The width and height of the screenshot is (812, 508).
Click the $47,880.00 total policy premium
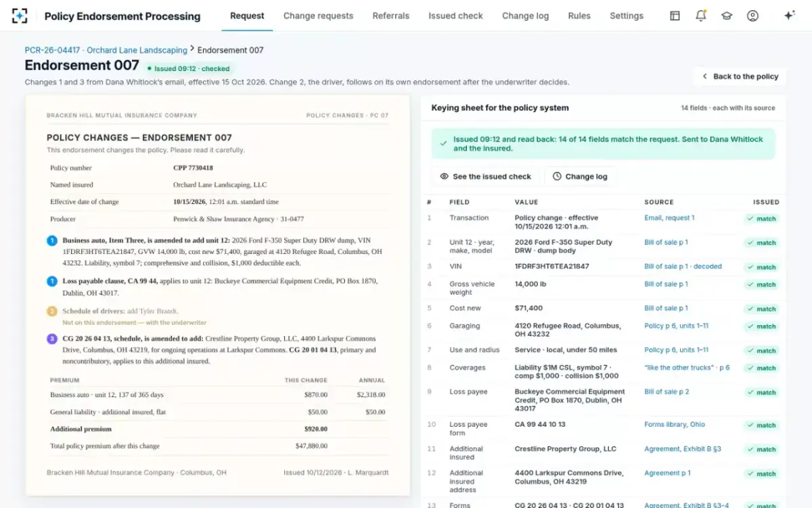coord(312,446)
